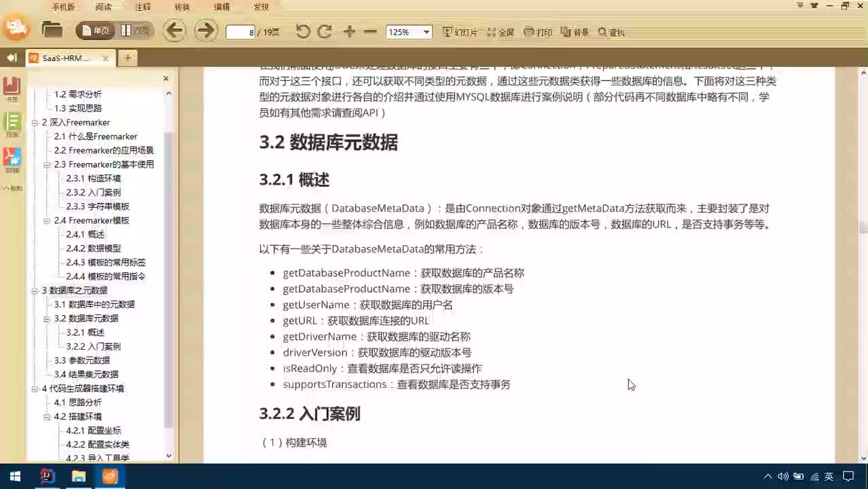Rotate page clockwise
This screenshot has height=489, width=868.
click(325, 31)
